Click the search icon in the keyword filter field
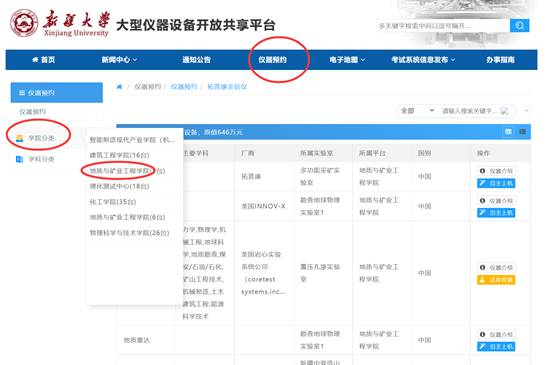This screenshot has width=554, height=365. click(505, 111)
